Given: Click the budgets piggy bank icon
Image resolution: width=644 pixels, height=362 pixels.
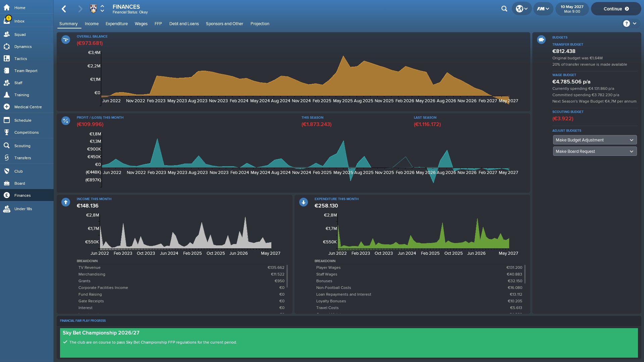Looking at the screenshot, I should (541, 40).
